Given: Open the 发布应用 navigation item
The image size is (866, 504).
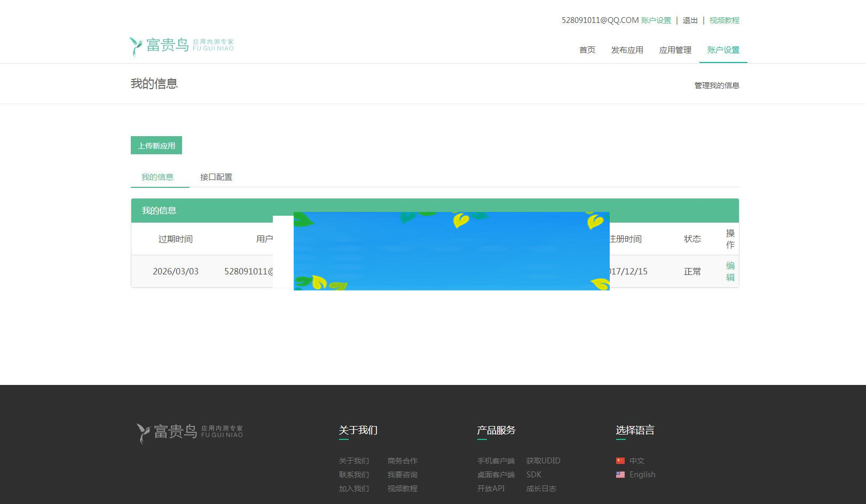Looking at the screenshot, I should 627,50.
